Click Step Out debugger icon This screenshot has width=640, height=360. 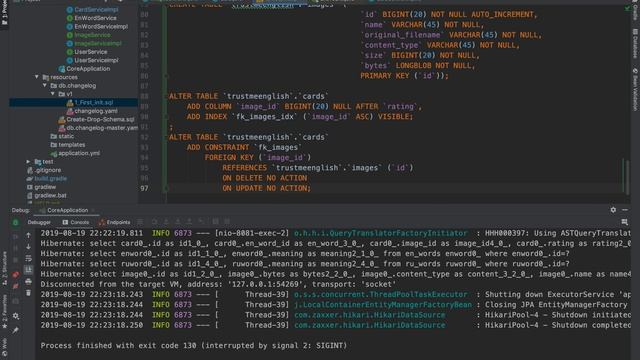pos(189,222)
